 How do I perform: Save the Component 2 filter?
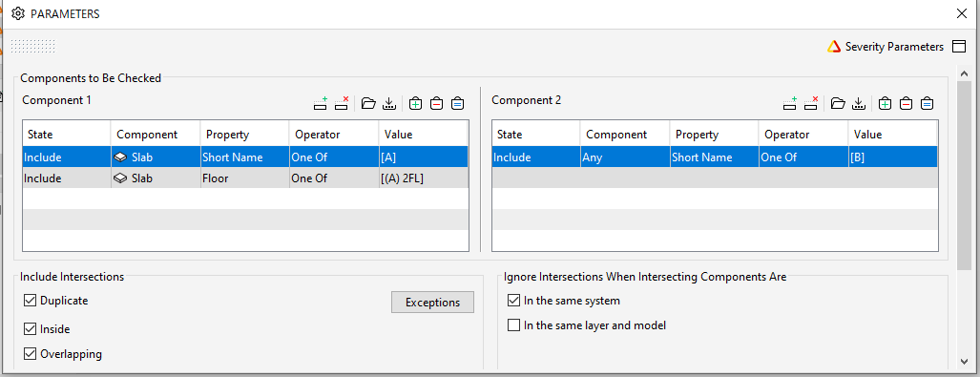(x=859, y=103)
